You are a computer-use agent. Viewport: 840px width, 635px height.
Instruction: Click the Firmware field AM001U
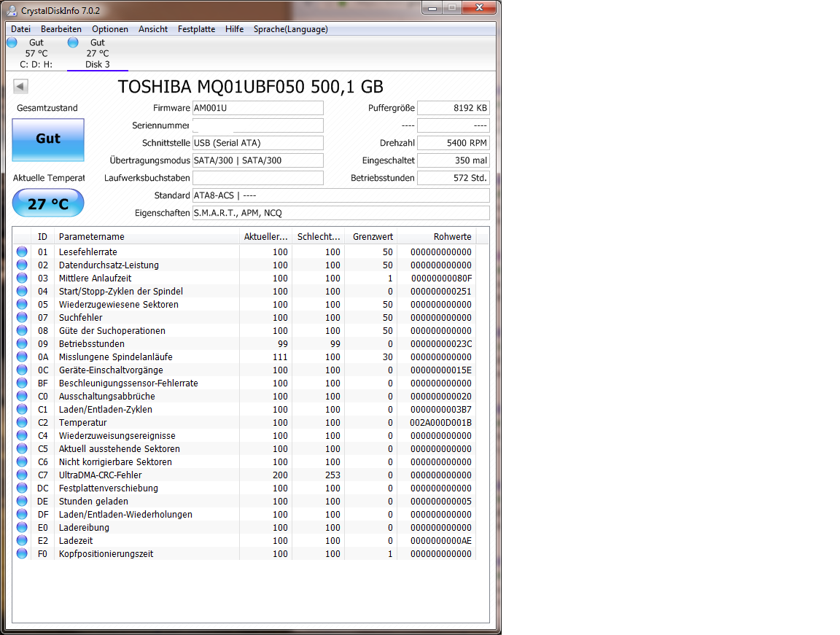click(257, 108)
